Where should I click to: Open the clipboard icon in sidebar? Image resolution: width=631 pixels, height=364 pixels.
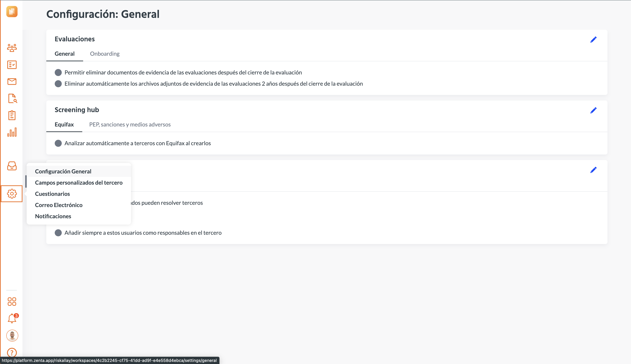point(12,115)
